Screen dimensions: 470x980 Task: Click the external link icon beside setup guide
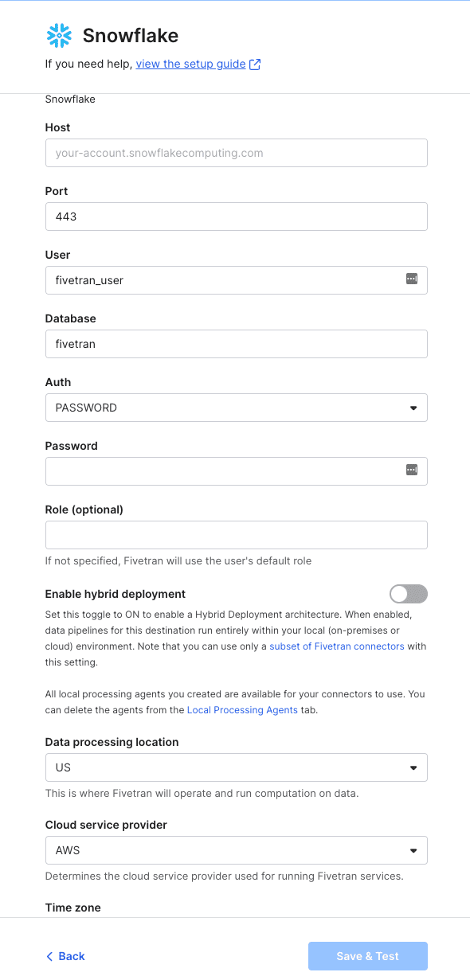point(255,64)
